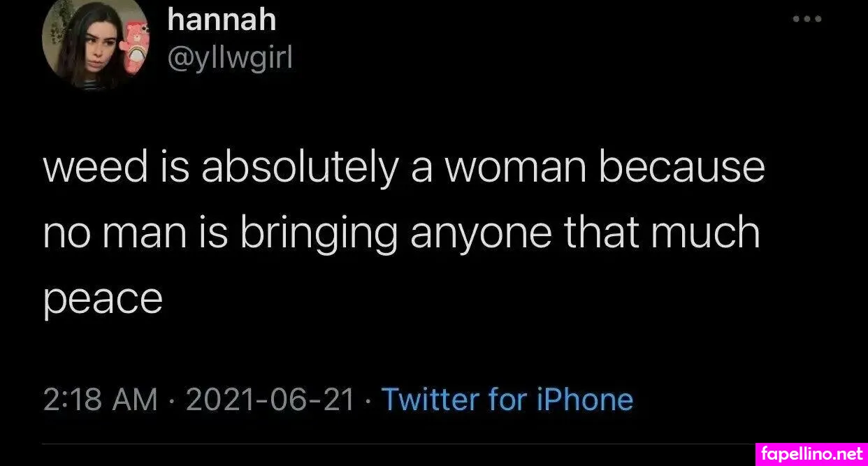This screenshot has width=868, height=466.
Task: Open the three-dot more options menu
Action: click(x=806, y=20)
